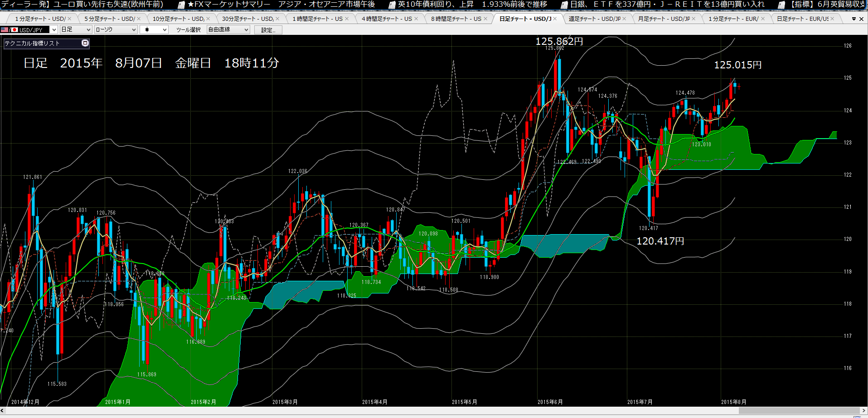Click the 2015年3月 time axis label
The image size is (868, 418).
point(285,402)
